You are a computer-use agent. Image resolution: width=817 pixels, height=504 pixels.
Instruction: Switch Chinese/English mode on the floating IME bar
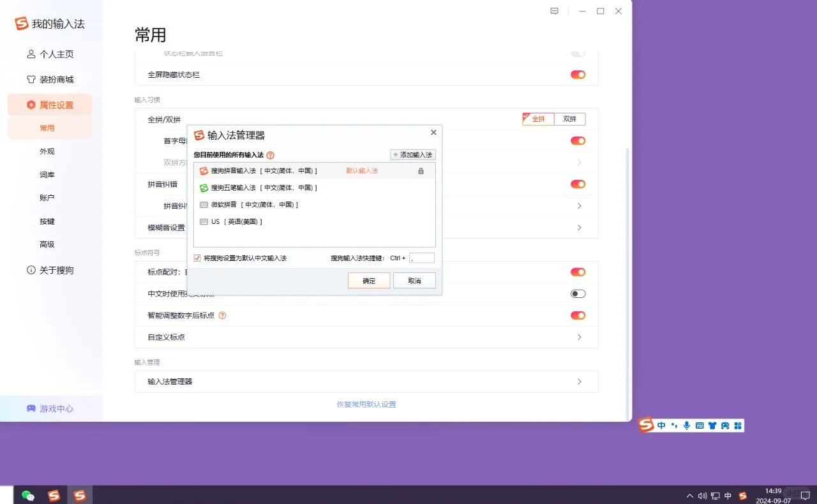(x=661, y=426)
